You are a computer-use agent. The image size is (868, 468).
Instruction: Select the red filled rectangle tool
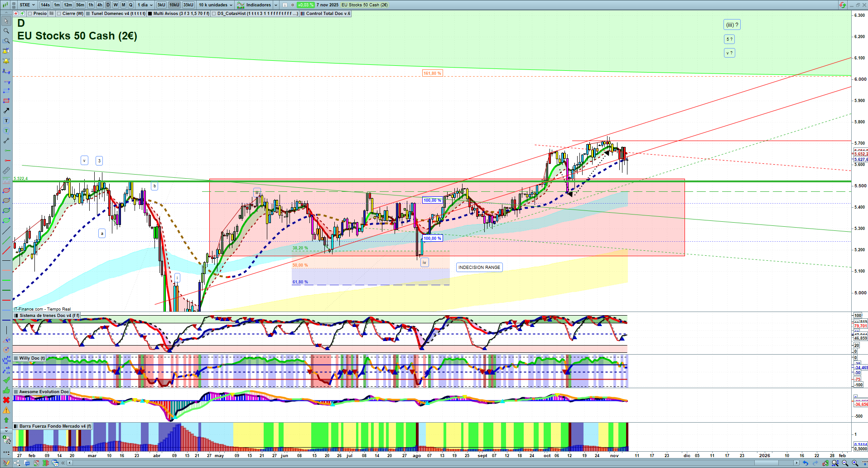click(x=6, y=101)
